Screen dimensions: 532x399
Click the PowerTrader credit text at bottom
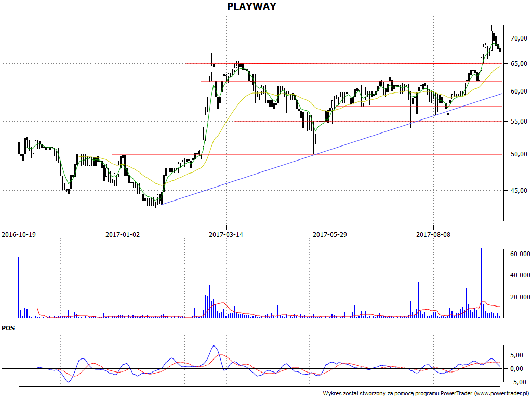click(x=425, y=394)
